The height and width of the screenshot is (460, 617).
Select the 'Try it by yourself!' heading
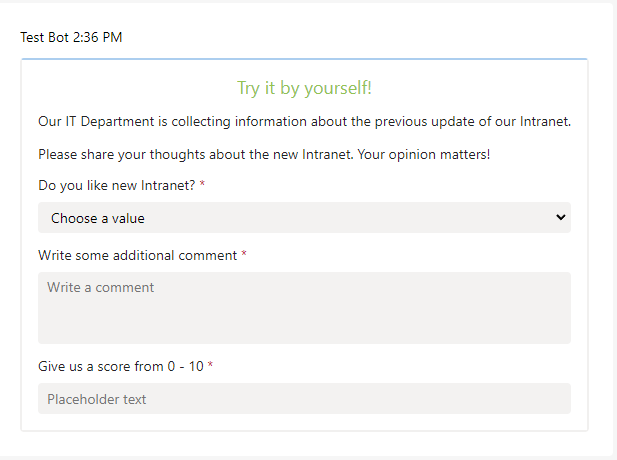click(304, 88)
